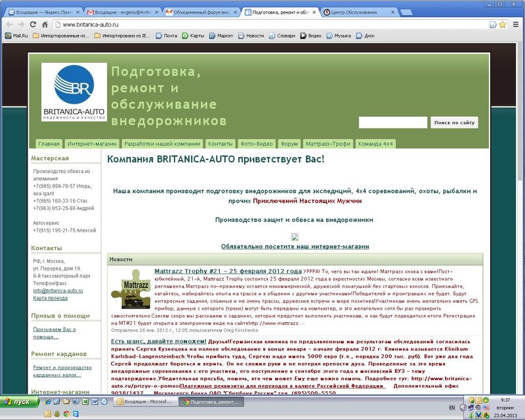The image size is (525, 420).
Task: Switch to the Яндекс.Почта inbox tab
Action: tap(43, 12)
